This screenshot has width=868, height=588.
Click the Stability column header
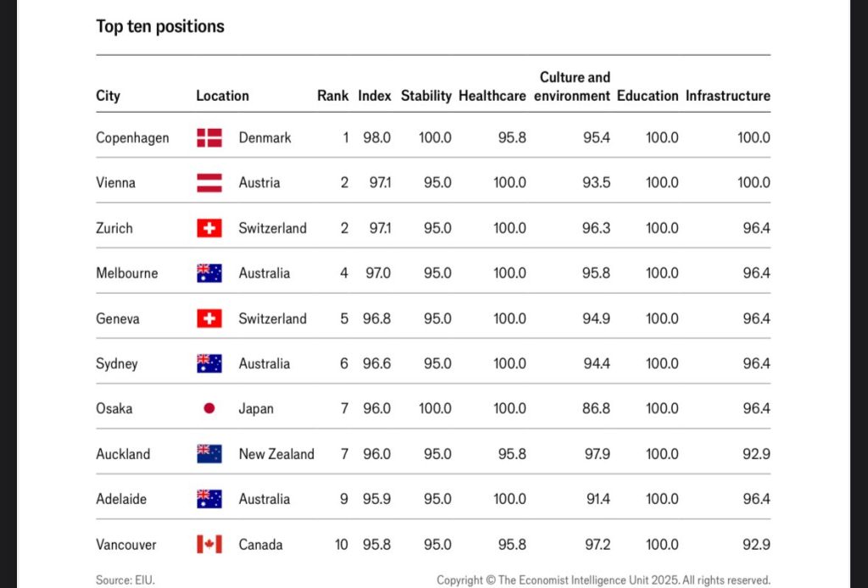pos(426,96)
